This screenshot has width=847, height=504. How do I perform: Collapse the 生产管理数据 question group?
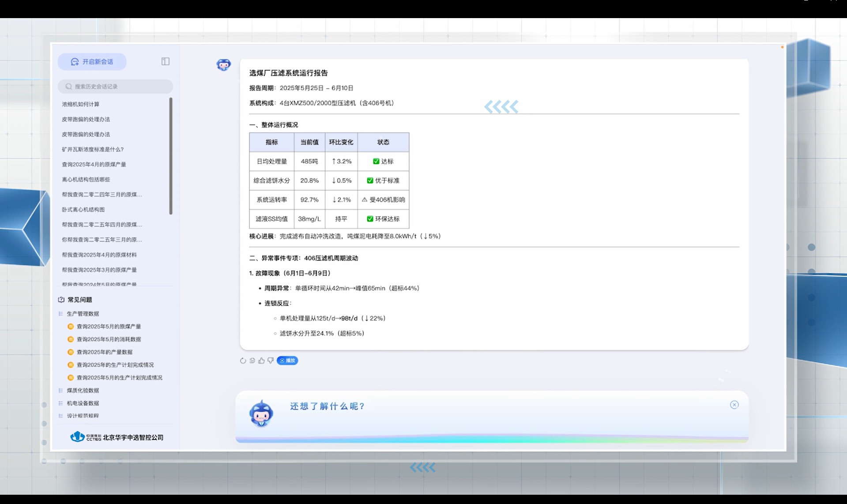[x=83, y=313]
